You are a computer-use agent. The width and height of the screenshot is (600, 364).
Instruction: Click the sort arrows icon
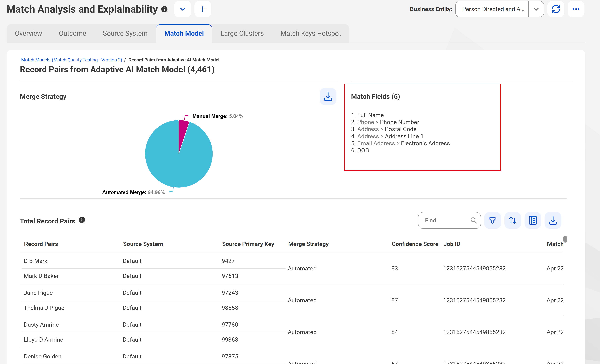coord(513,221)
